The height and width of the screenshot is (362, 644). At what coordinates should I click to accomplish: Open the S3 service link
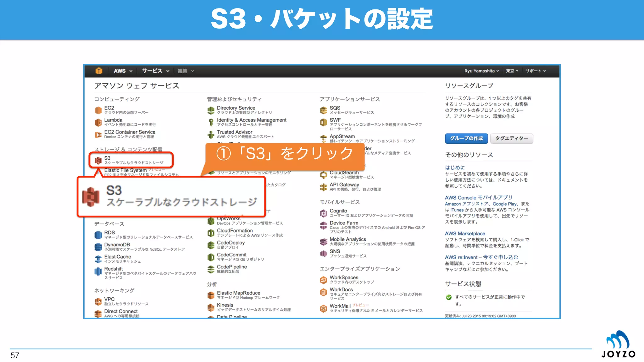click(107, 158)
